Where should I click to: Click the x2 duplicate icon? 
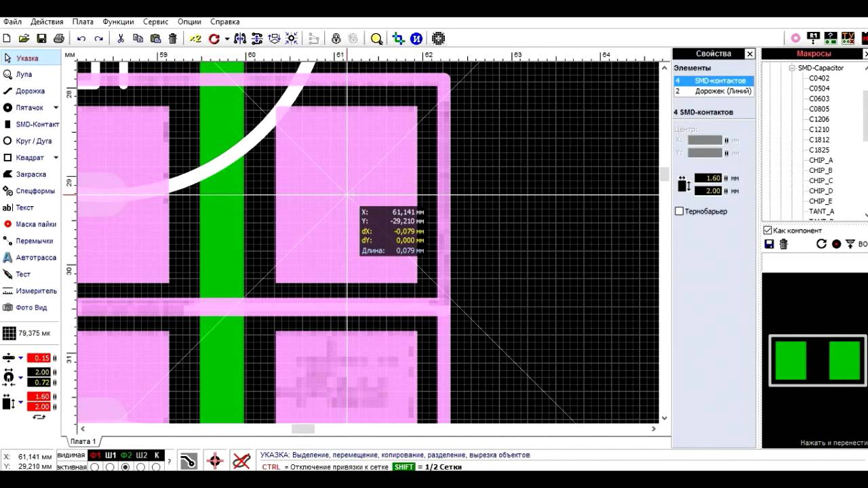[x=195, y=39]
